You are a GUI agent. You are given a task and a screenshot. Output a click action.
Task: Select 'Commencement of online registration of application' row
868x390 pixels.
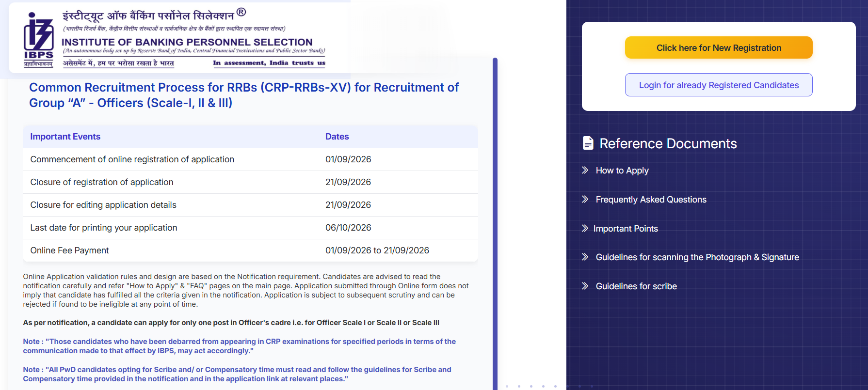tap(250, 159)
